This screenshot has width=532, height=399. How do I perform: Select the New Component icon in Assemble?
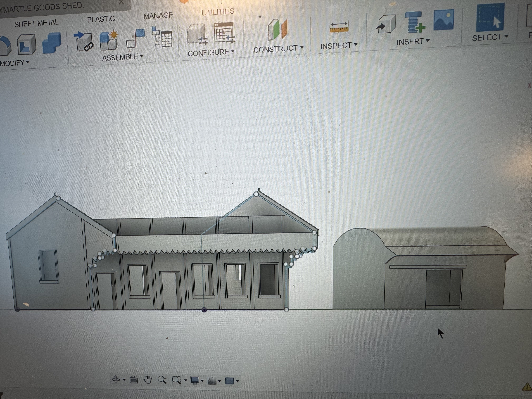point(109,40)
